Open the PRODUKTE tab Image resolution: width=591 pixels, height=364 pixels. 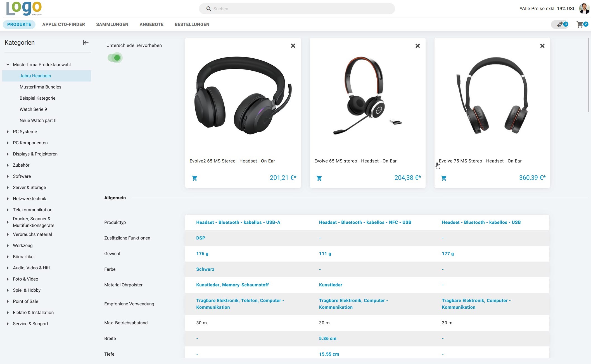pos(19,25)
